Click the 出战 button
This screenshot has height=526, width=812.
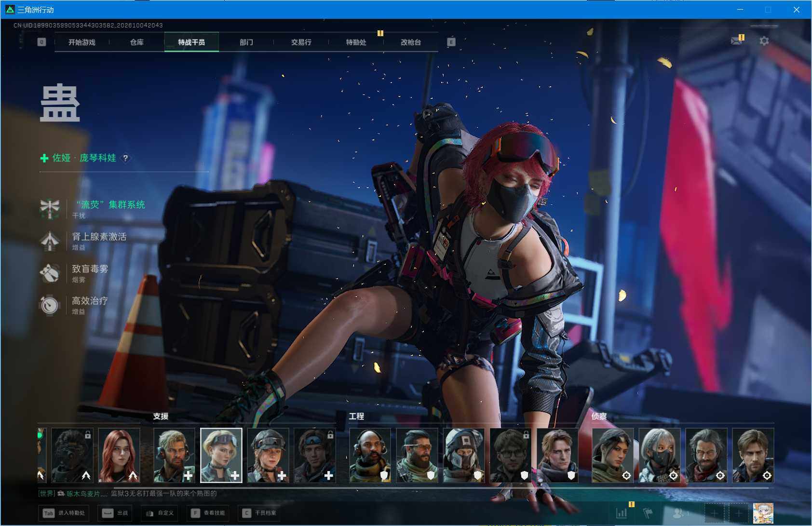point(116,513)
